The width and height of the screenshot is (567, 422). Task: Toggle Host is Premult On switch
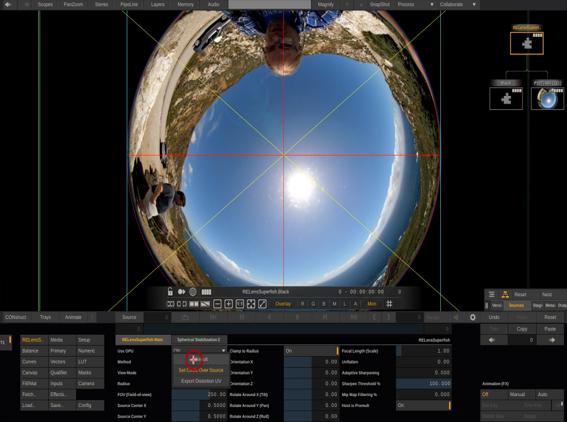423,405
